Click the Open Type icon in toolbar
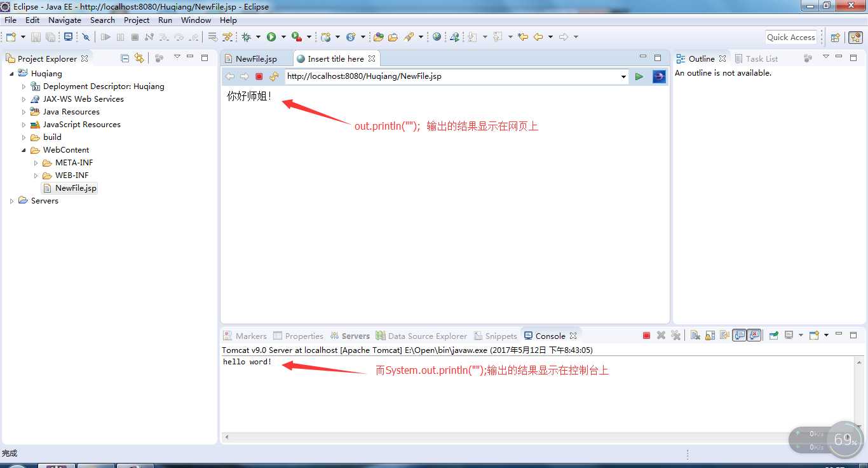Image resolution: width=868 pixels, height=468 pixels. click(378, 37)
